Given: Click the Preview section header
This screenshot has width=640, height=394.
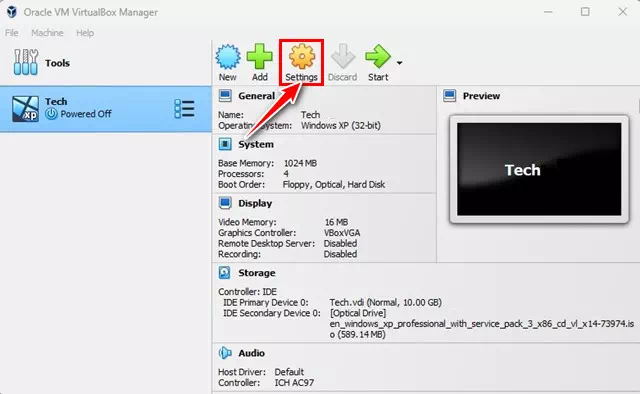Looking at the screenshot, I should point(481,96).
